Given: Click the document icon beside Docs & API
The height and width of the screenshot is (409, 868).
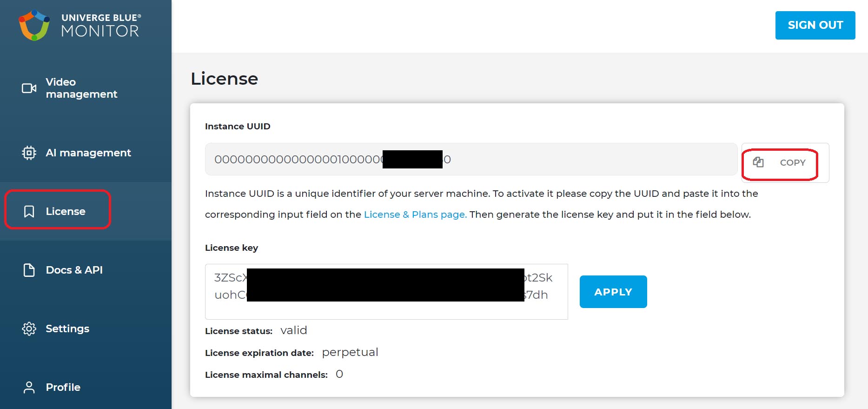Looking at the screenshot, I should (29, 270).
